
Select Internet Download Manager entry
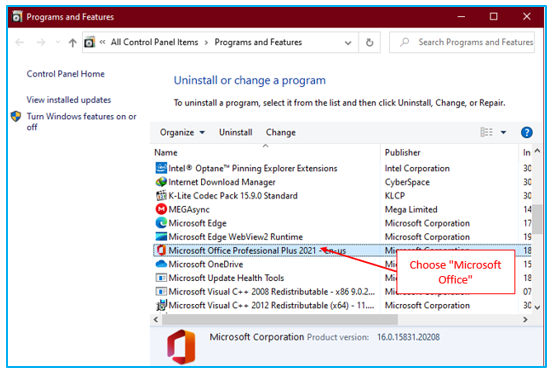tap(222, 182)
